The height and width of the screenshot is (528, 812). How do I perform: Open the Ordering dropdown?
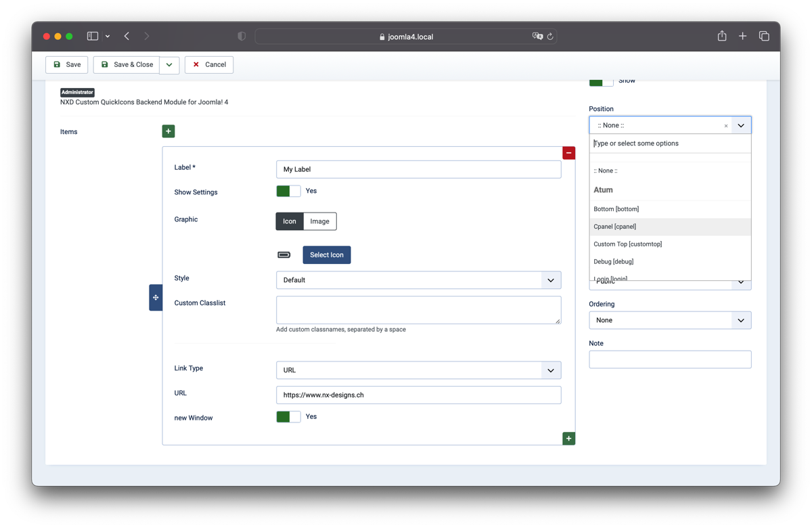point(669,320)
